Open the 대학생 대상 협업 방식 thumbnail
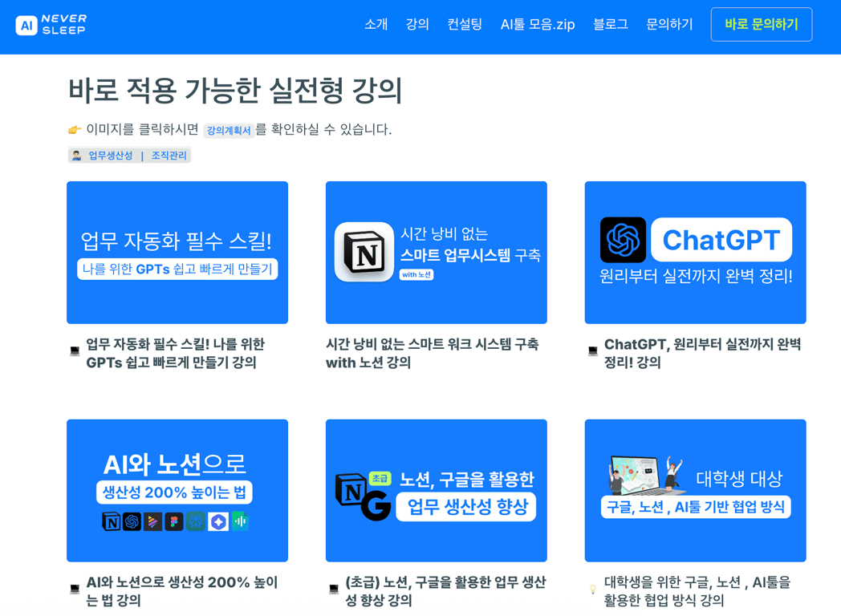The height and width of the screenshot is (616, 841). tap(695, 491)
